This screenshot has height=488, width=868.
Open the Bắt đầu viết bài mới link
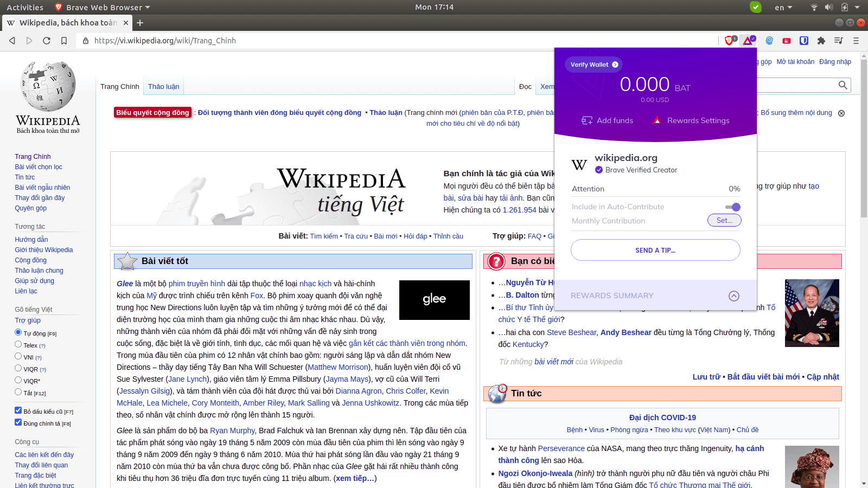coord(763,377)
